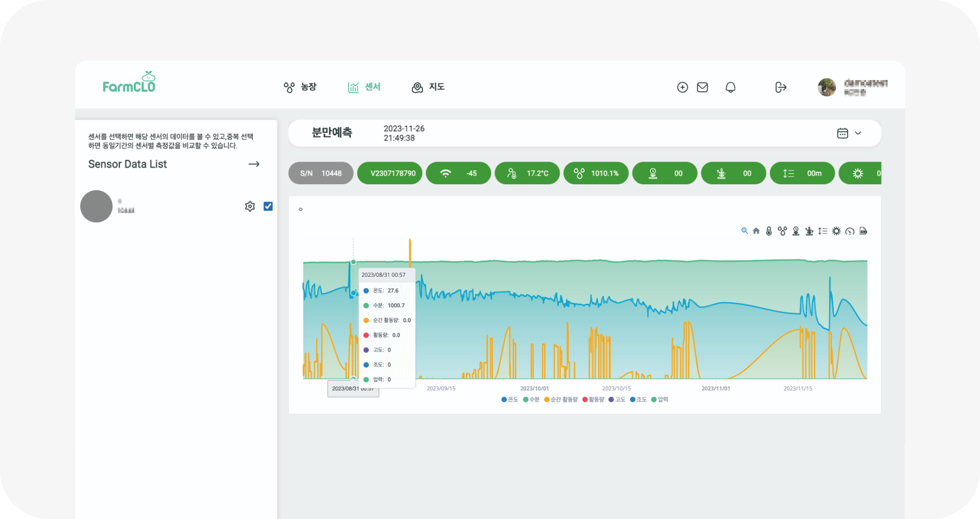Open sensor 10448 settings gear
The height and width of the screenshot is (519, 980).
point(250,206)
